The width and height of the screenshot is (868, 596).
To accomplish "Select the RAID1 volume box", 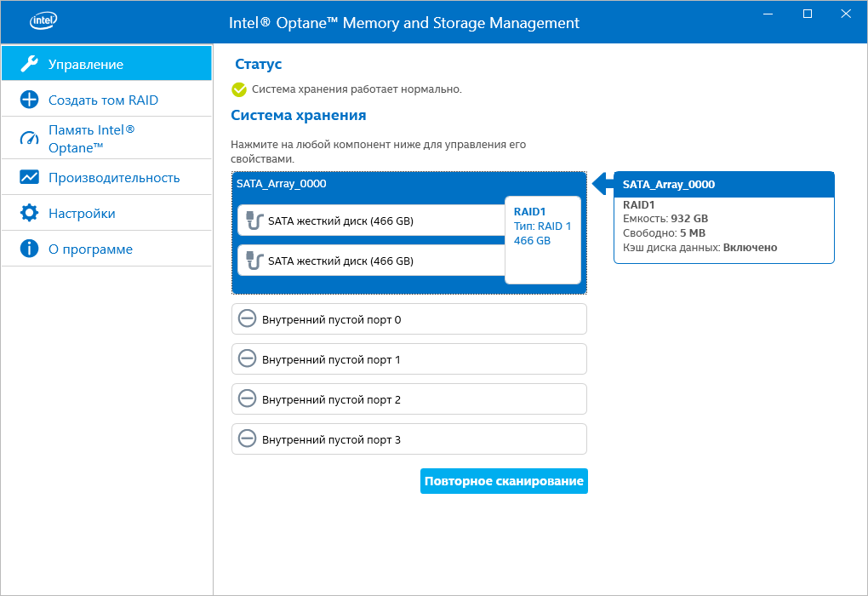I will (x=543, y=240).
